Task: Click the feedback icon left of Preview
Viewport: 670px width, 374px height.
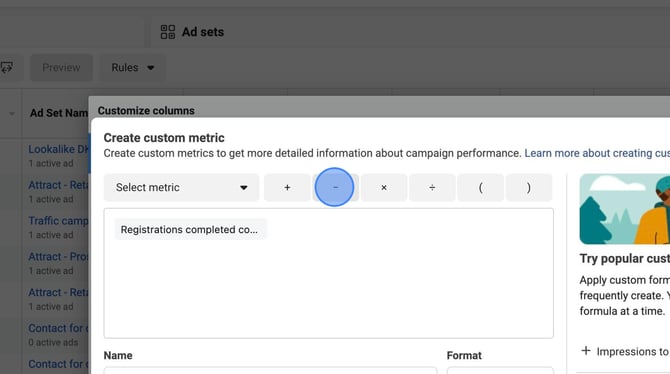Action: click(6, 68)
